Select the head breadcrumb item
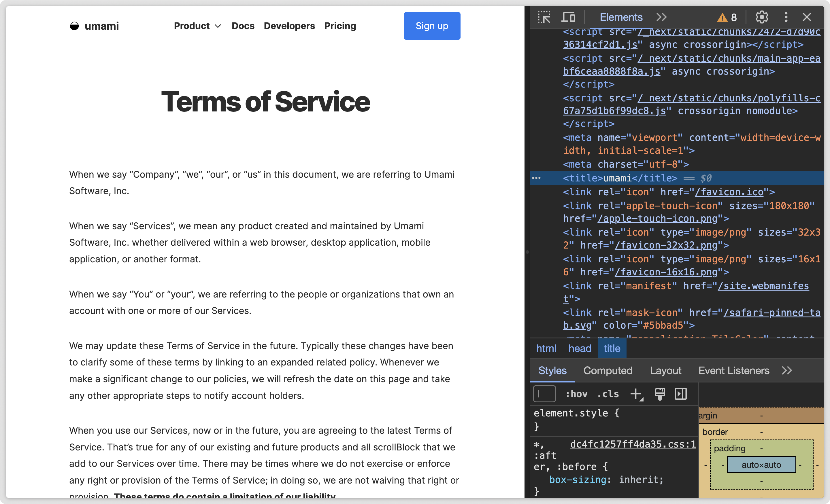Image resolution: width=830 pixels, height=504 pixels. (579, 348)
